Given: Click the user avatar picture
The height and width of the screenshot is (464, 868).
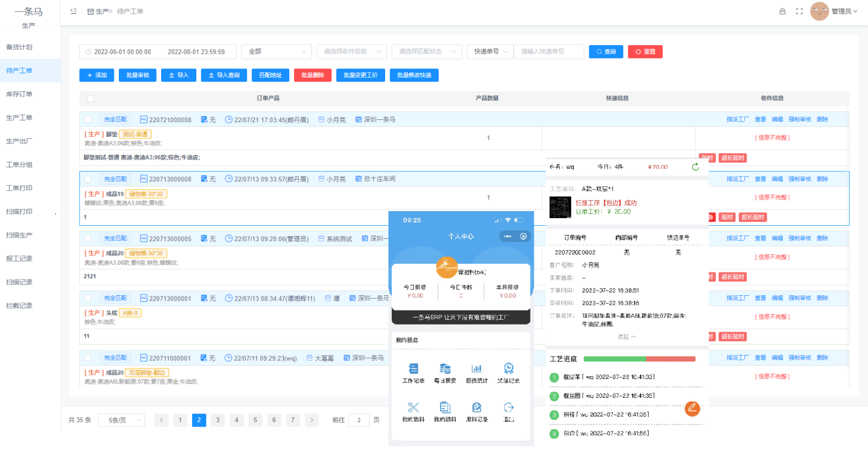Looking at the screenshot, I should 819,11.
